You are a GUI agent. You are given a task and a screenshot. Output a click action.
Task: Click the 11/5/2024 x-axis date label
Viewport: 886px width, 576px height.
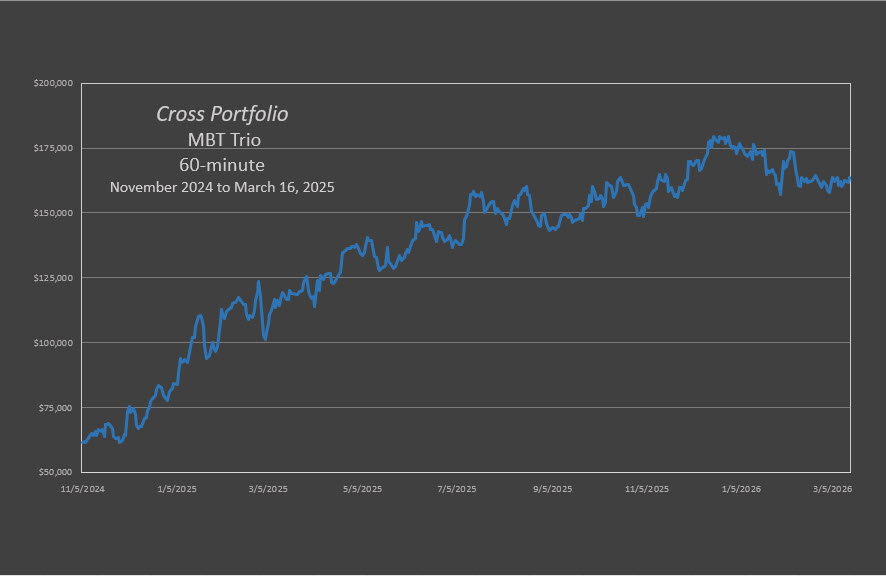(x=83, y=490)
